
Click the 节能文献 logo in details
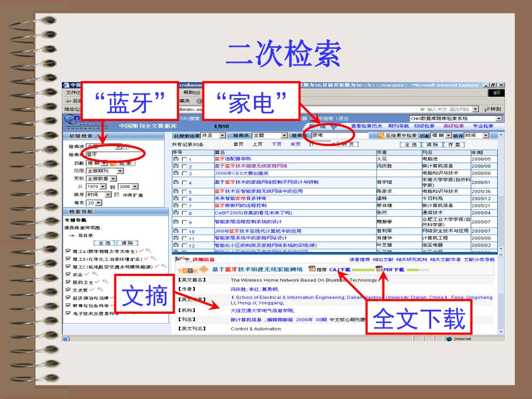tap(192, 270)
